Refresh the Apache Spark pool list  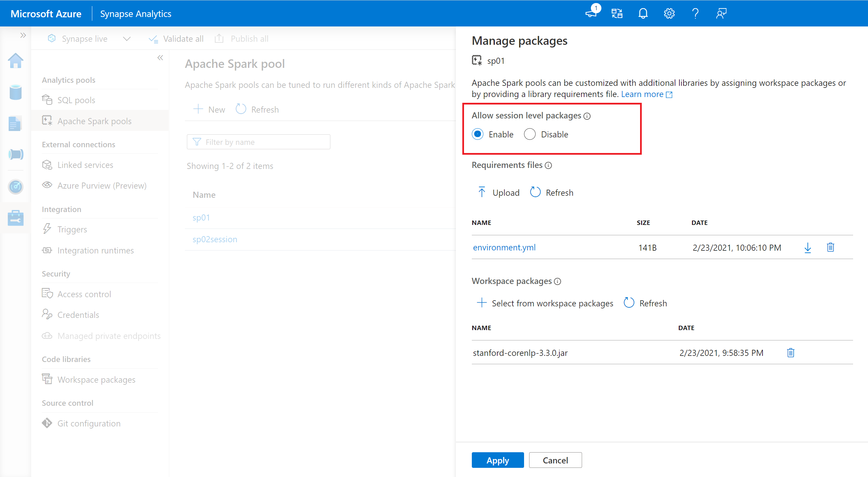[257, 110]
